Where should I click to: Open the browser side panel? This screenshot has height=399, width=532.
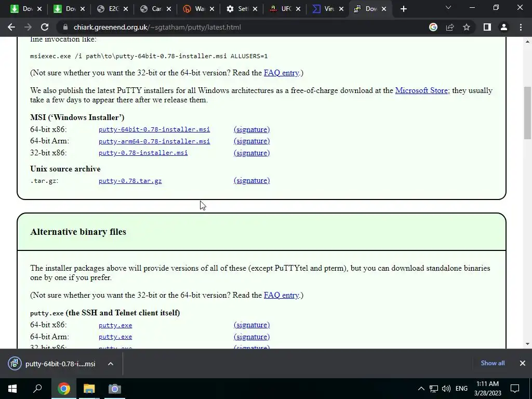coord(487,27)
